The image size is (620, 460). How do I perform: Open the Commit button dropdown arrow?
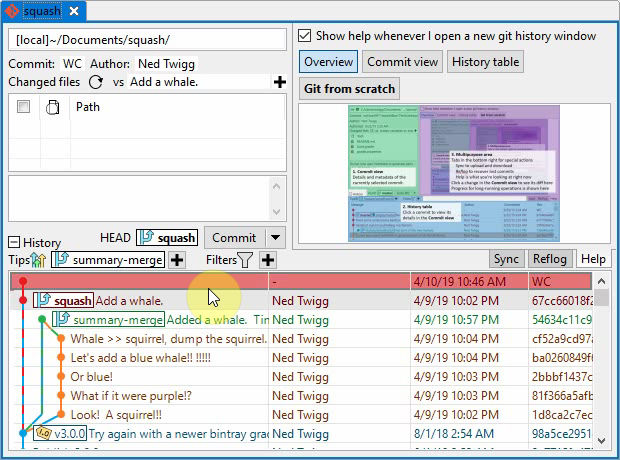[275, 238]
